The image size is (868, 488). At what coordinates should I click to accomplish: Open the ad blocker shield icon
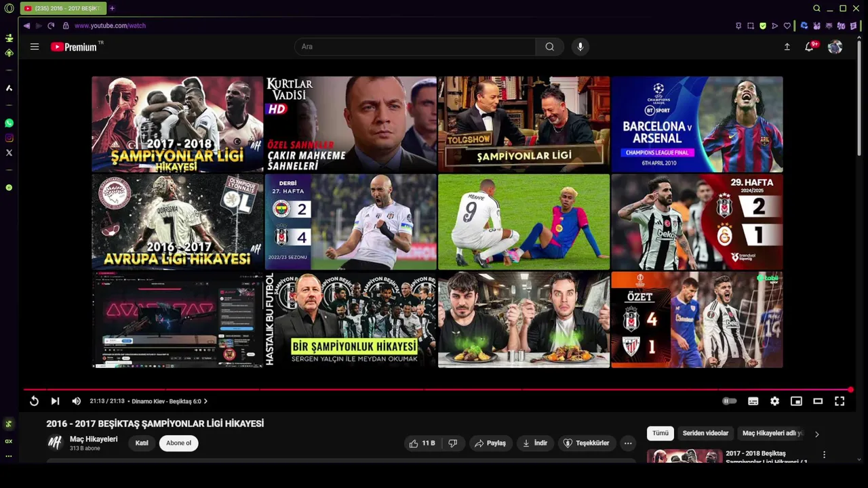click(x=763, y=26)
